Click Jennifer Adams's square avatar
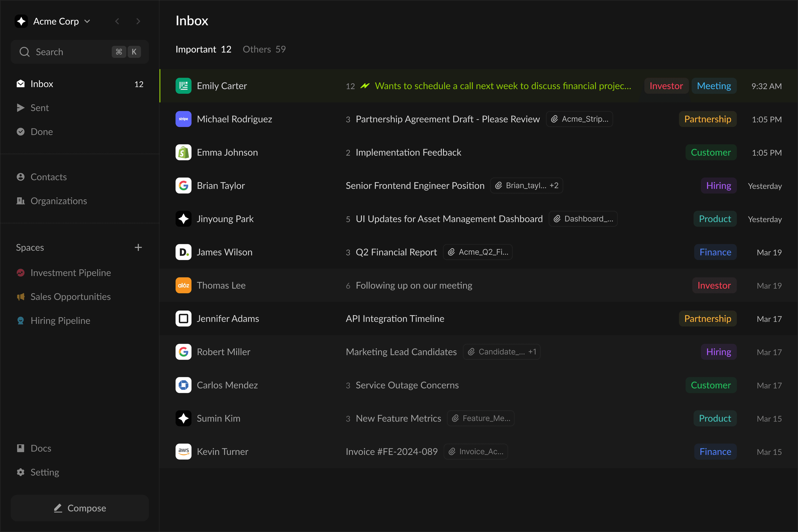This screenshot has width=798, height=532. click(x=183, y=319)
